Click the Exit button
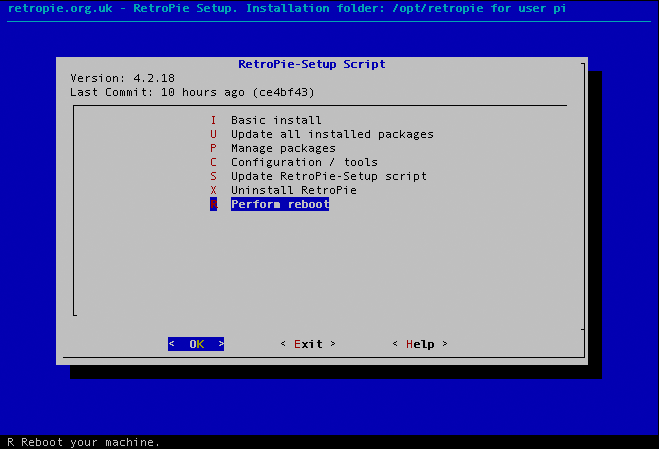The image size is (659, 449). pyautogui.click(x=308, y=344)
